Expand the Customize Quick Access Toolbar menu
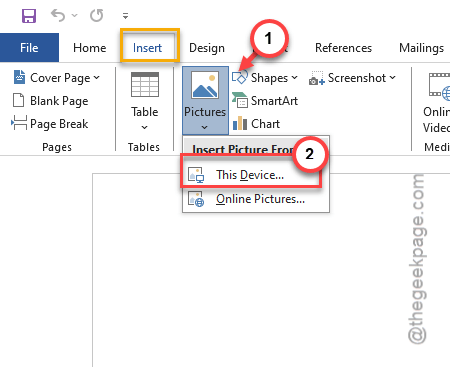The height and width of the screenshot is (367, 450). [x=125, y=16]
